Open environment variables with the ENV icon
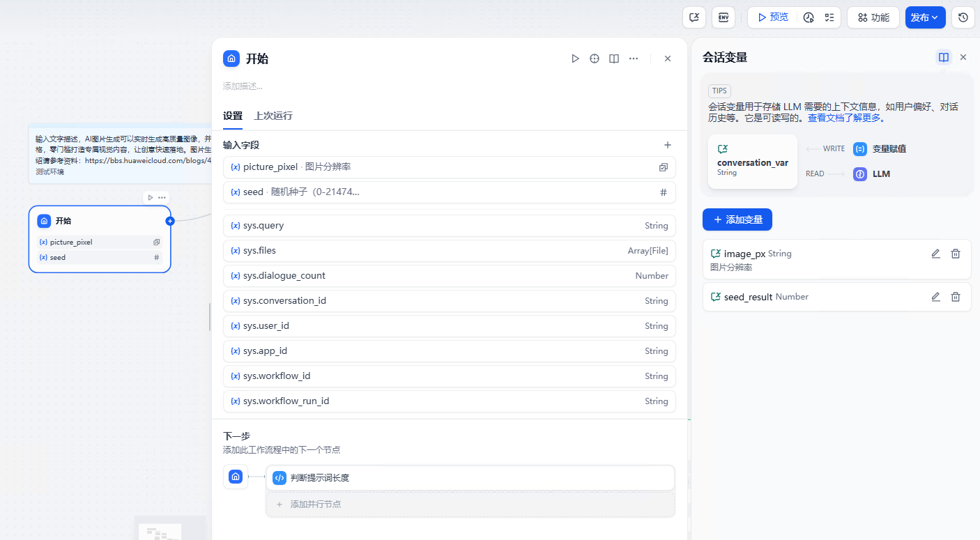 [x=723, y=17]
